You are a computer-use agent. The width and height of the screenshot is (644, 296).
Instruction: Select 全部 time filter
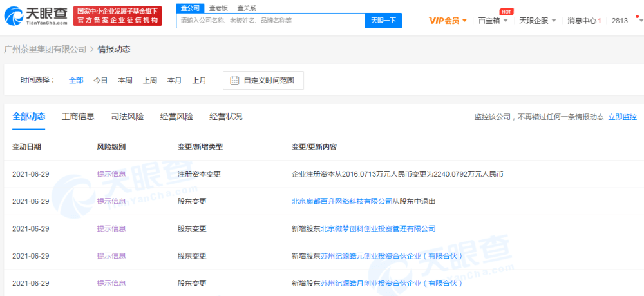[76, 81]
